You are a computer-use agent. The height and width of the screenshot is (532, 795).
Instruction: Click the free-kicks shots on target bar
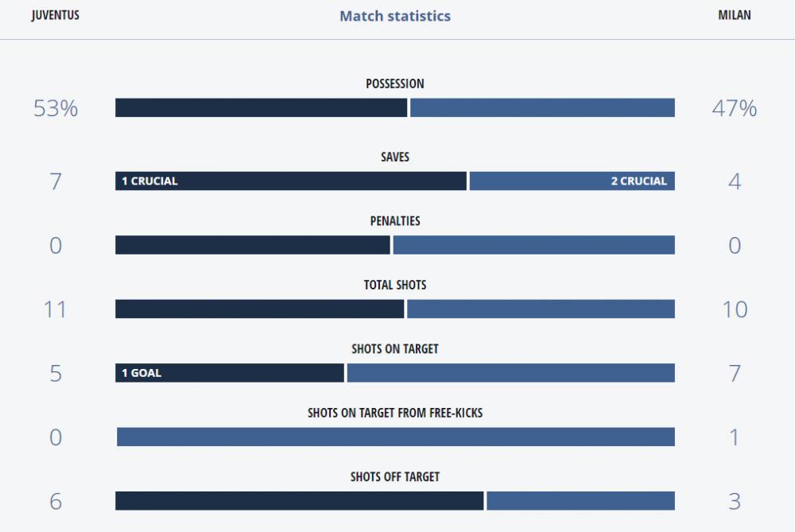click(x=395, y=437)
